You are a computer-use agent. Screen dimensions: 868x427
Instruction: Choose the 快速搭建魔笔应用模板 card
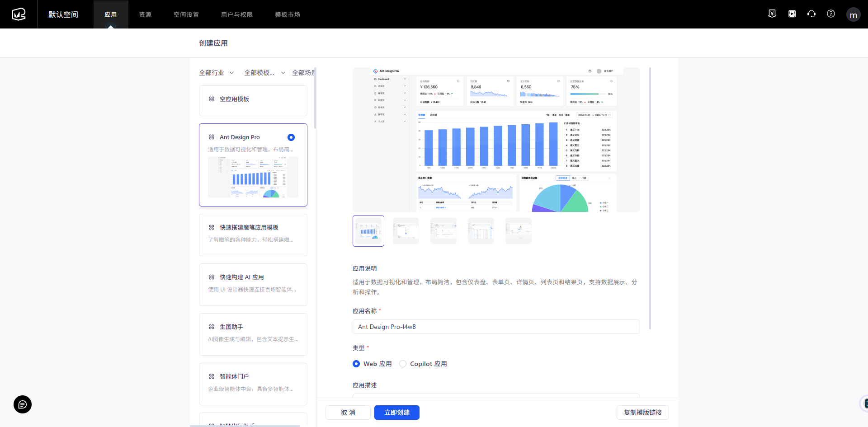point(253,235)
